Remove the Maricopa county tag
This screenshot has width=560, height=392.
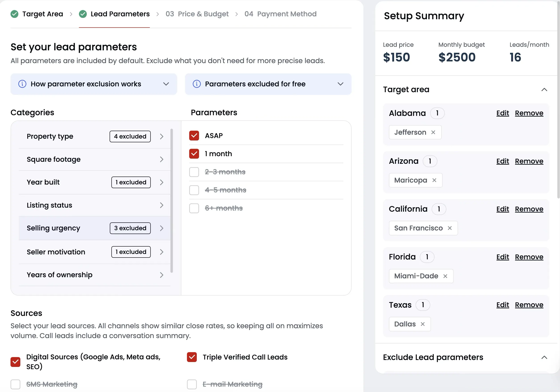(x=434, y=180)
